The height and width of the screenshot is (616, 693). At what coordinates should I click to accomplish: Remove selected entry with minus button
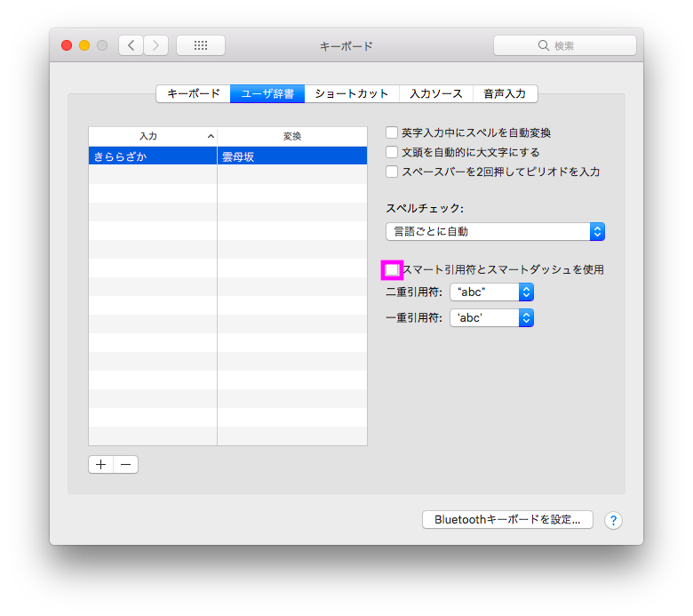[x=126, y=464]
